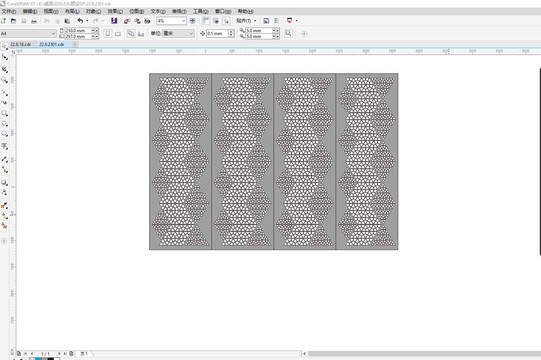Screen dimensions: 541x360
Task: Undo the last action
Action: [x=80, y=21]
